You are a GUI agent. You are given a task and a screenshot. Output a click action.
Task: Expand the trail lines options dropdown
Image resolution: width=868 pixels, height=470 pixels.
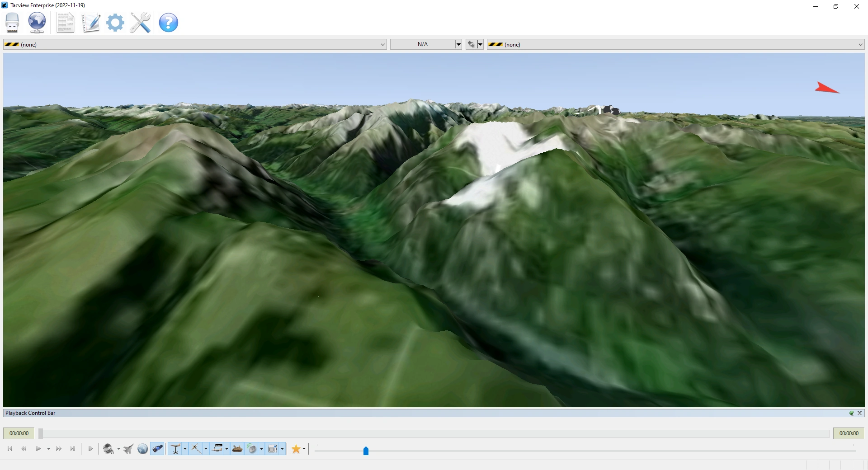coord(206,449)
